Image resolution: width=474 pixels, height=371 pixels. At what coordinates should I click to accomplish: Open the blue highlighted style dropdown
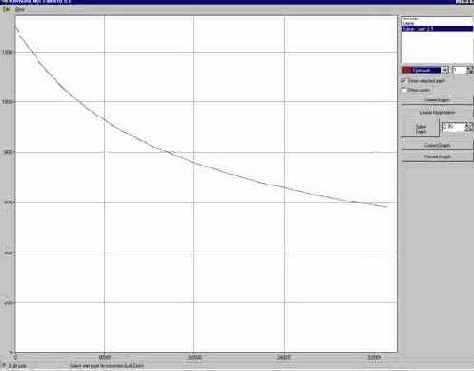click(x=422, y=70)
